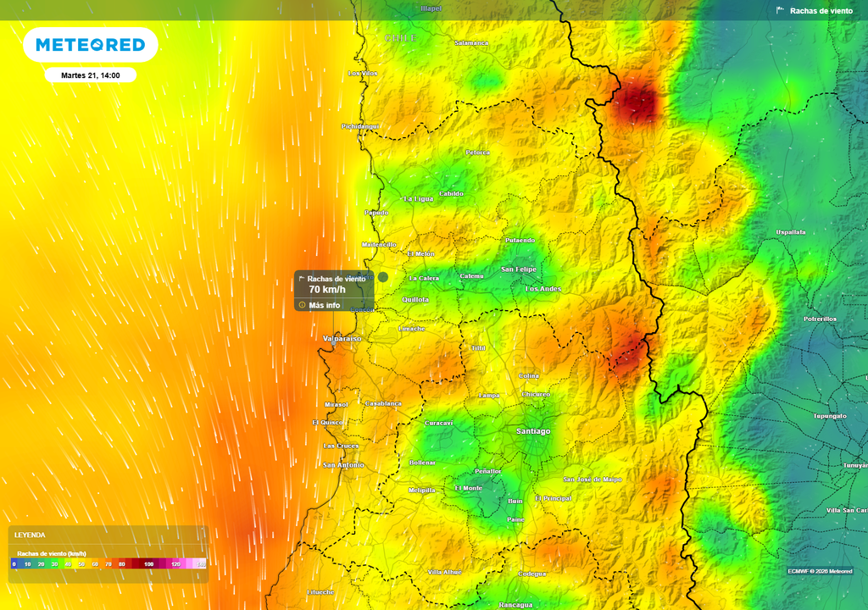Click the Putaendo city label
Viewport: 868px width, 610px height.
pyautogui.click(x=520, y=241)
